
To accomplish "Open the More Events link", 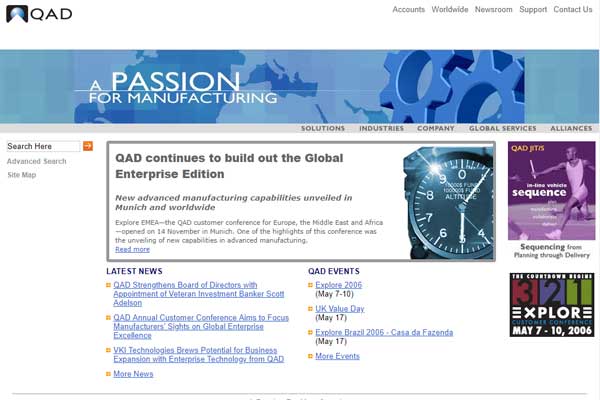I will 337,356.
